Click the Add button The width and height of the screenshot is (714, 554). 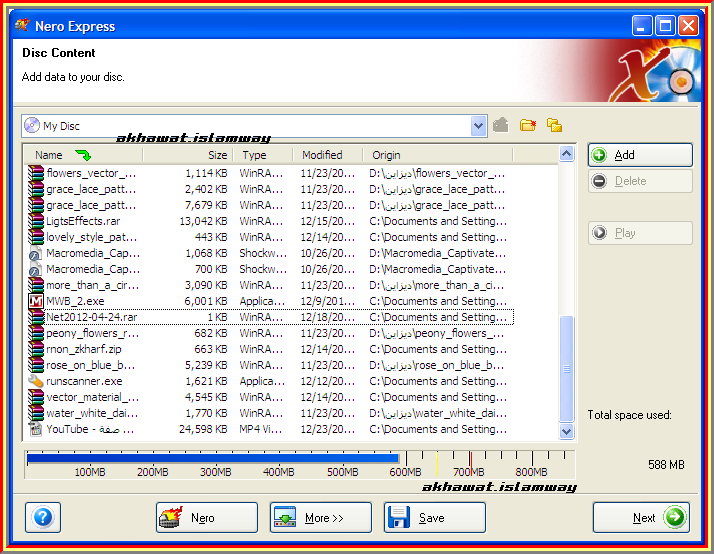pos(640,155)
